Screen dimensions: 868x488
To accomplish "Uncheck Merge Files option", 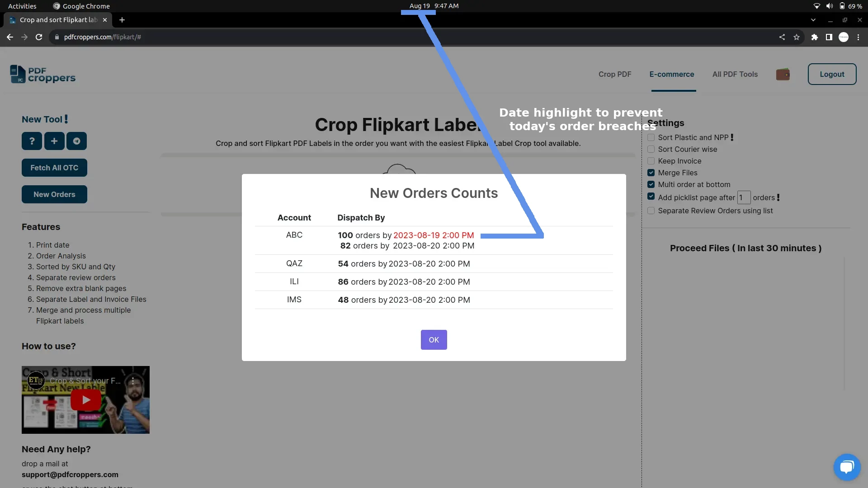I will pos(651,173).
